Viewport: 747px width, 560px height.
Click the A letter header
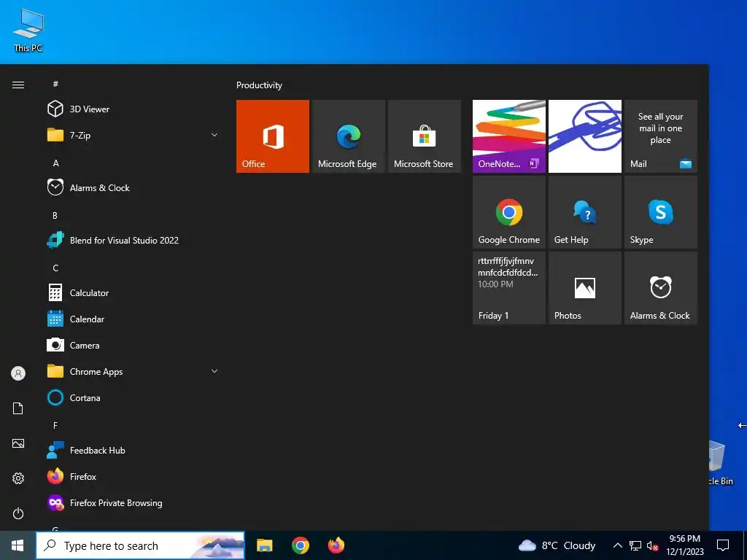point(55,163)
